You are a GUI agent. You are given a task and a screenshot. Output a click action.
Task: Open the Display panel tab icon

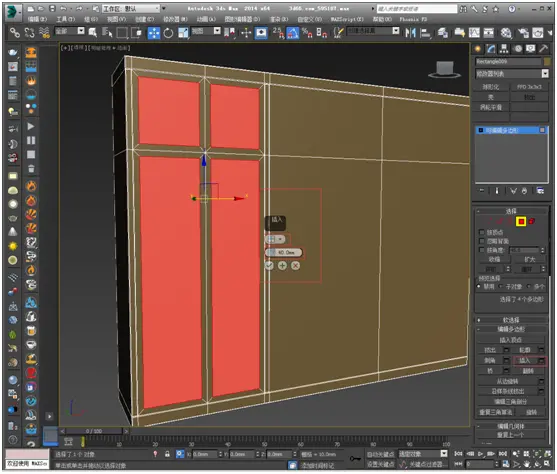[x=530, y=49]
